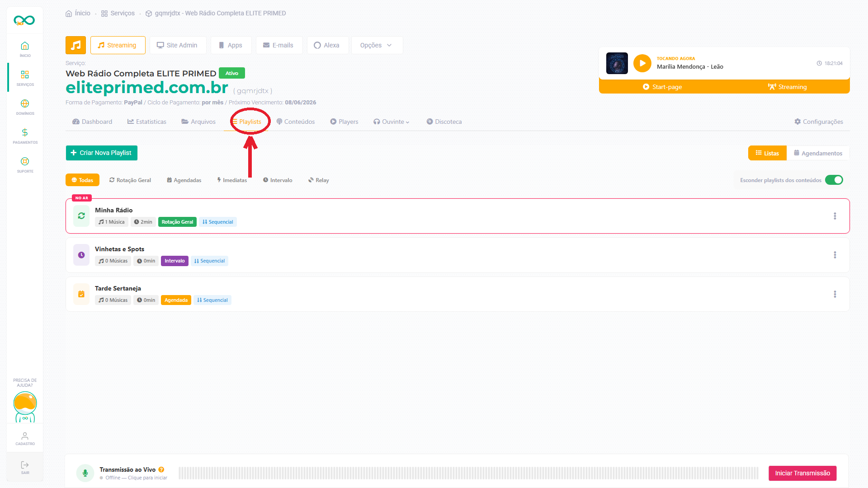Click the gqmrjdtx service breadcrumb

point(216,13)
